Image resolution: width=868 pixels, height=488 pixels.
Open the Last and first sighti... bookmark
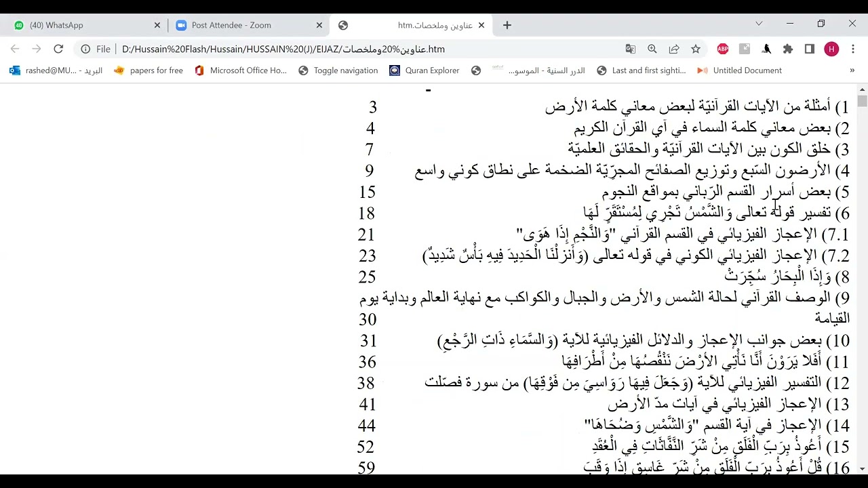641,70
